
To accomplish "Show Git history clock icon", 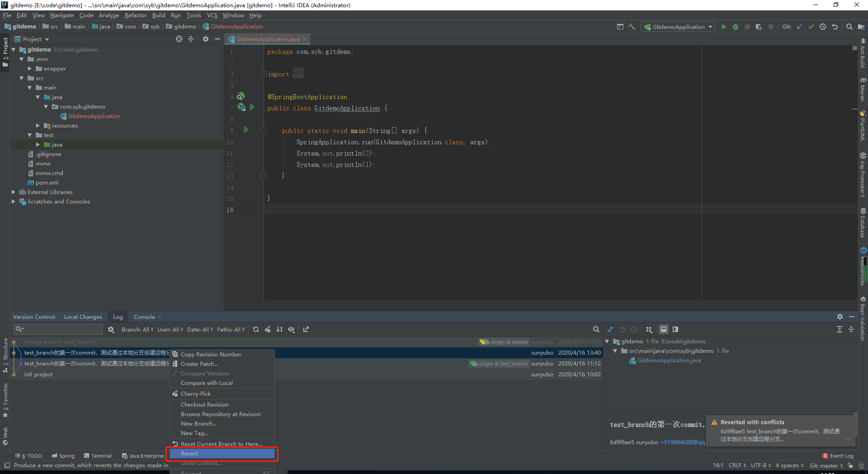I will point(823,27).
